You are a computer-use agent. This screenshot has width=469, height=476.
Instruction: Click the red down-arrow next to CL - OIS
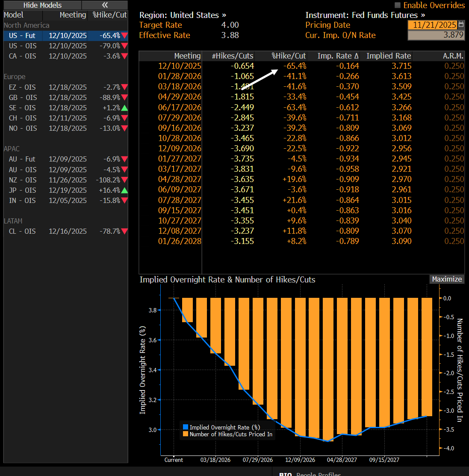point(124,231)
